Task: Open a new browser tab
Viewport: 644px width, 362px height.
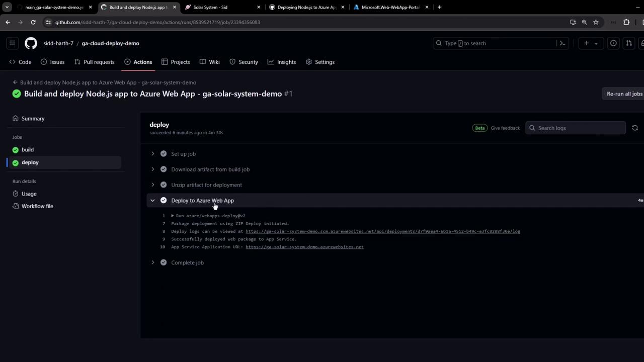Action: pyautogui.click(x=439, y=7)
